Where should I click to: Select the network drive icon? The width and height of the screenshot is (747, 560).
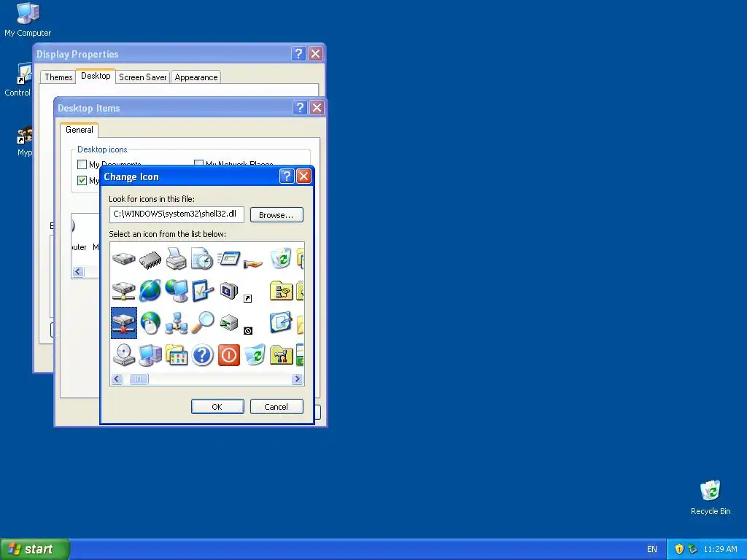click(x=124, y=290)
